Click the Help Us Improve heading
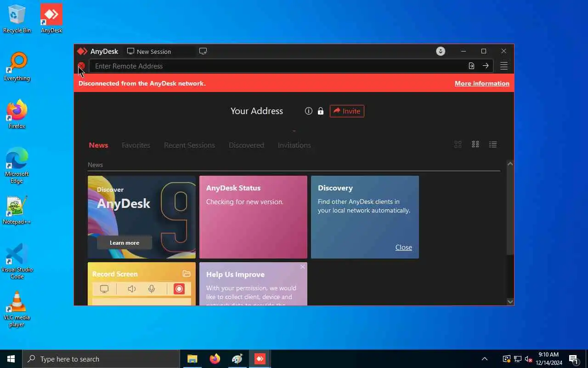The image size is (588, 368). click(235, 274)
